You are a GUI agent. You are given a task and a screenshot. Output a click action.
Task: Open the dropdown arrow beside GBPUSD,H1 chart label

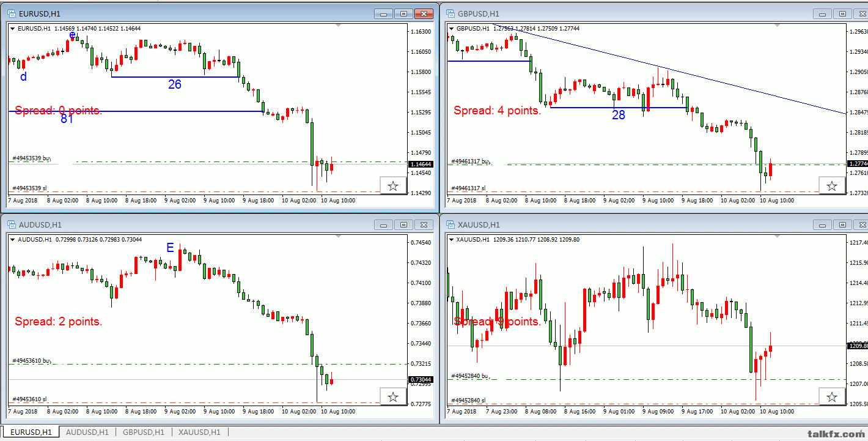452,28
